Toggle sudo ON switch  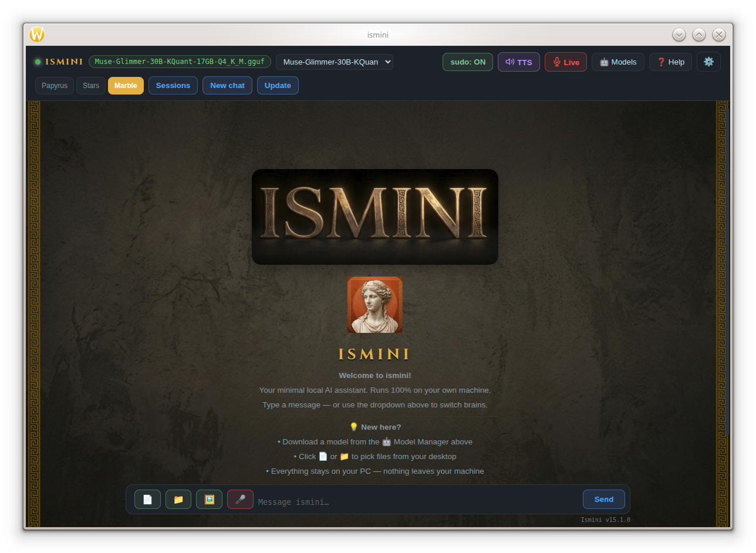468,62
